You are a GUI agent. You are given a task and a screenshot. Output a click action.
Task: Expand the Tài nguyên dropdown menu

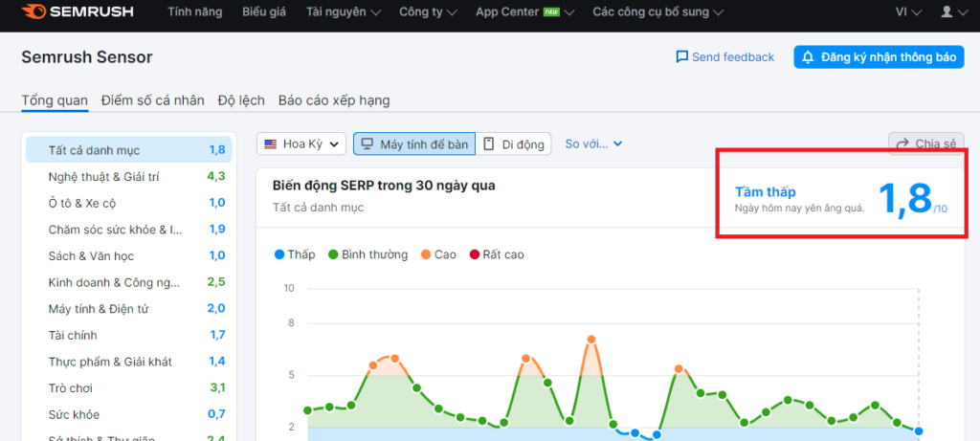pos(344,11)
